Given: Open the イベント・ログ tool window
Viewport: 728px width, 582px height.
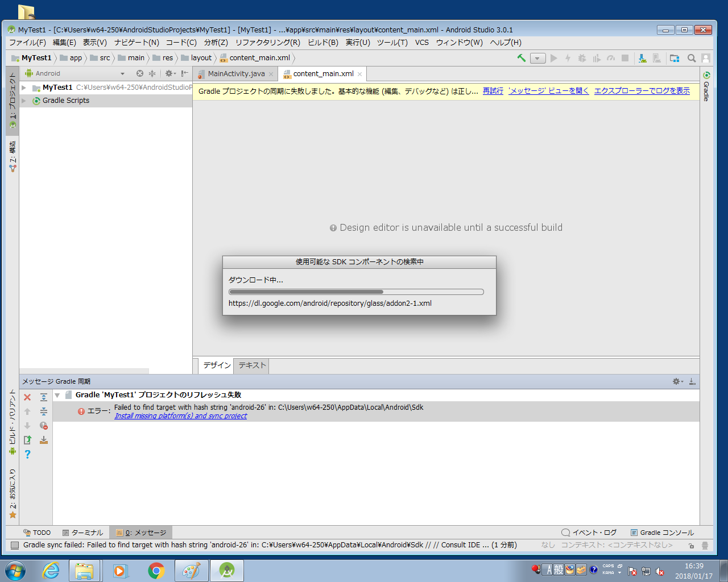Looking at the screenshot, I should tap(589, 533).
